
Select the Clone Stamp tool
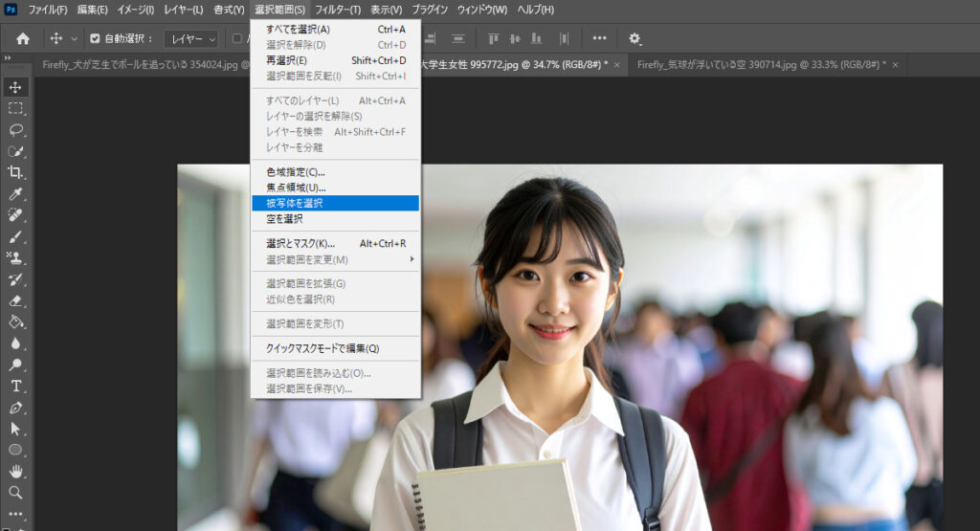pos(15,258)
